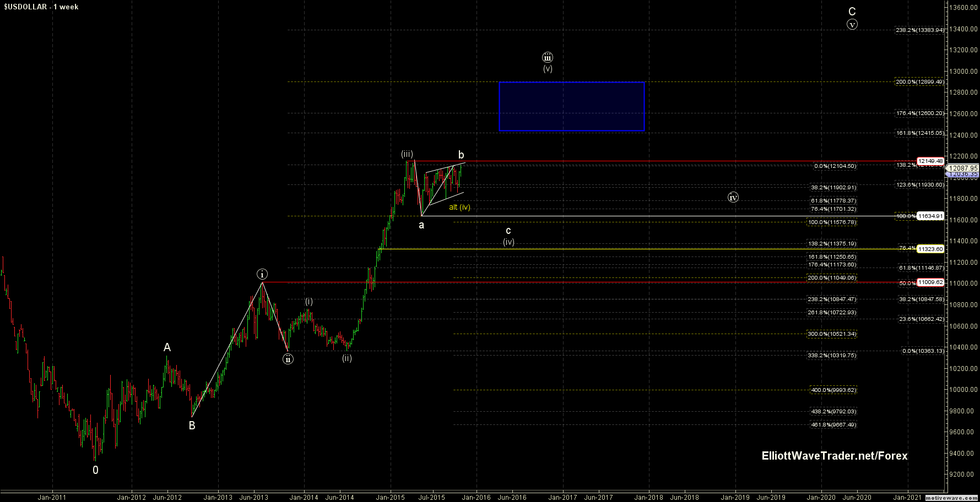Select the circled "i" wave label

pos(262,274)
